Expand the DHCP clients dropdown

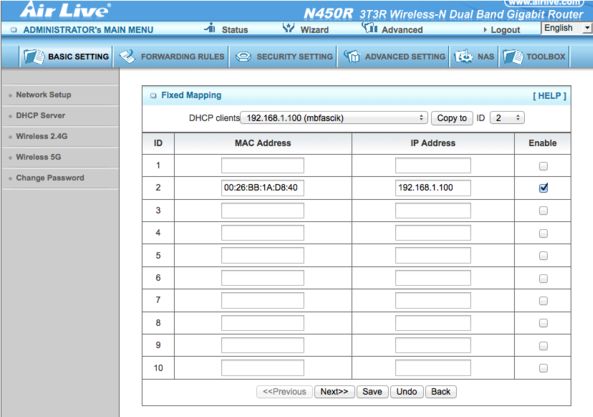point(334,118)
